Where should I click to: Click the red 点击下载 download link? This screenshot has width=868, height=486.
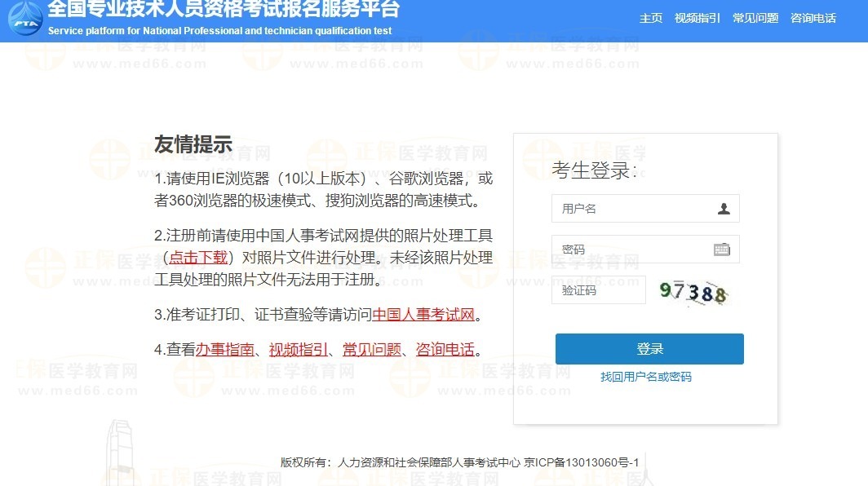click(x=198, y=257)
